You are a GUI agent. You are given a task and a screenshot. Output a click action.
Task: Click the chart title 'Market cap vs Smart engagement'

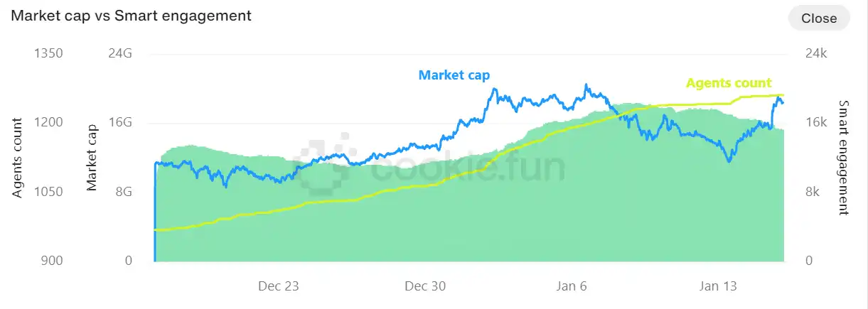(x=131, y=16)
